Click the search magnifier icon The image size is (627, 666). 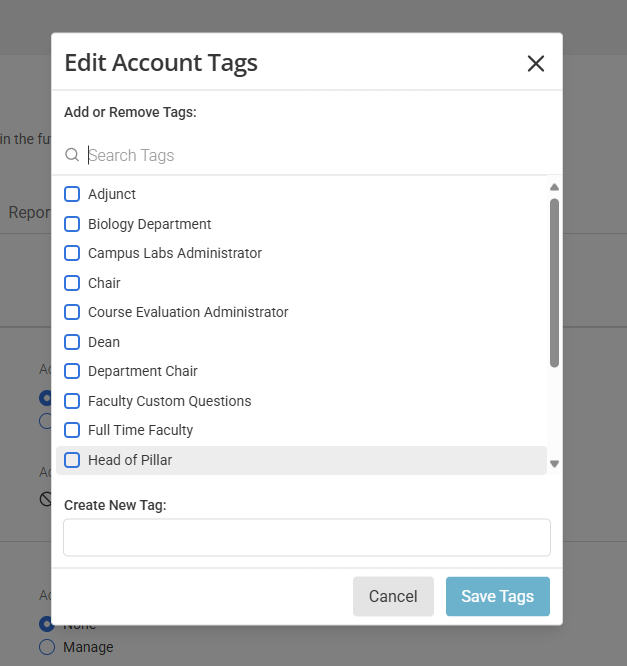pyautogui.click(x=72, y=155)
